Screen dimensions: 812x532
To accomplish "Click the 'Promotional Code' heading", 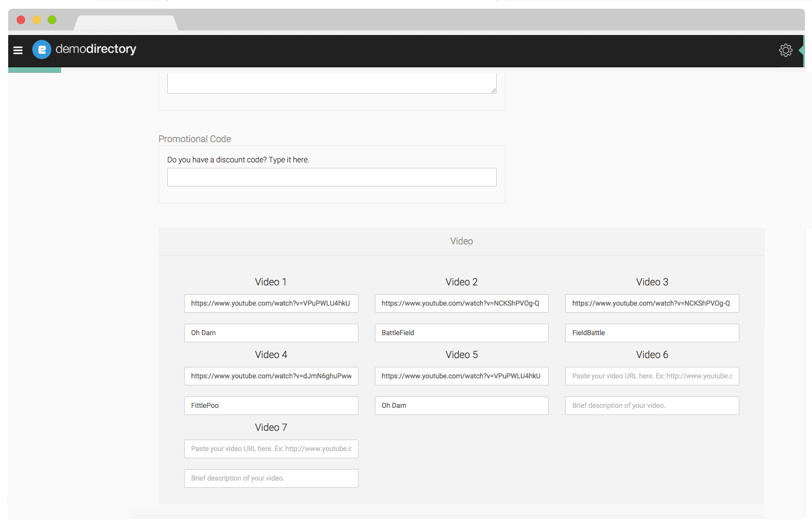I will 195,139.
